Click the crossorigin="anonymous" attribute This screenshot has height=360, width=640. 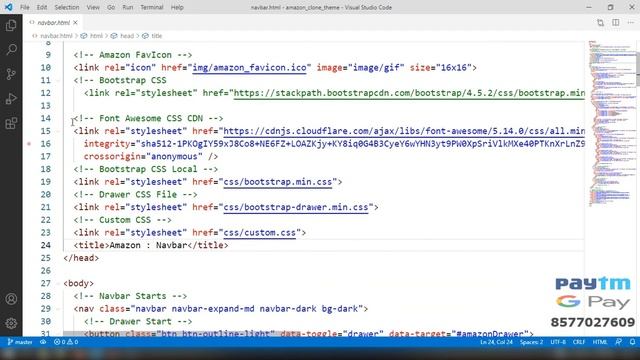coord(143,156)
